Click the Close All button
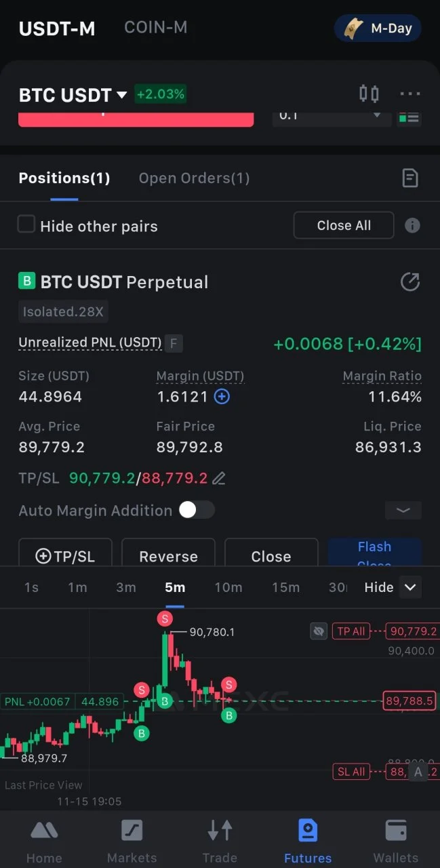Viewport: 440px width, 868px height. point(344,226)
